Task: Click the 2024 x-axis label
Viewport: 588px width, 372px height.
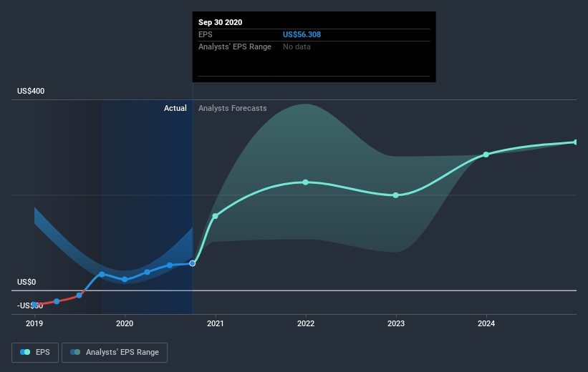Action: (x=486, y=323)
